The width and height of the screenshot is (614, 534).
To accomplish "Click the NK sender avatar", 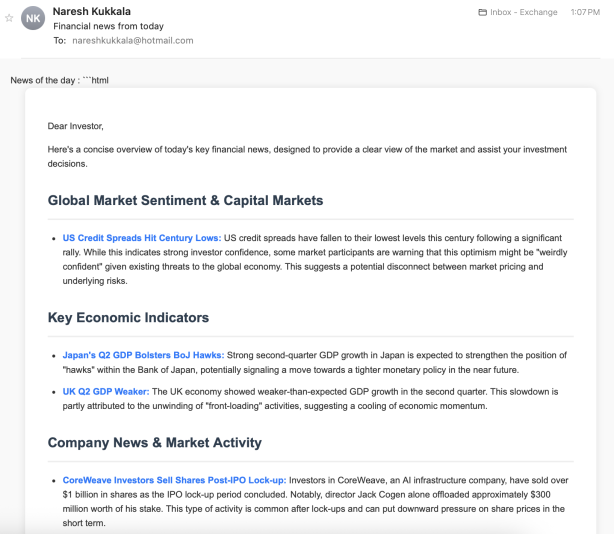I will (34, 18).
